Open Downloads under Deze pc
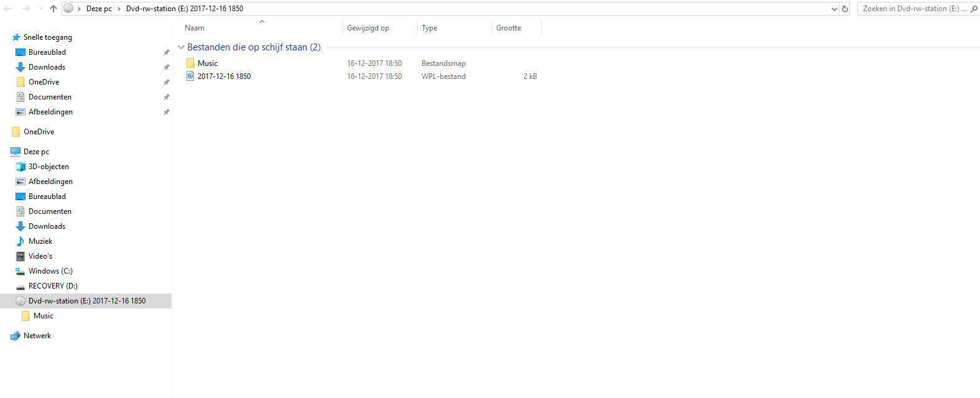Screen dimensions: 980x398 pyautogui.click(x=47, y=226)
